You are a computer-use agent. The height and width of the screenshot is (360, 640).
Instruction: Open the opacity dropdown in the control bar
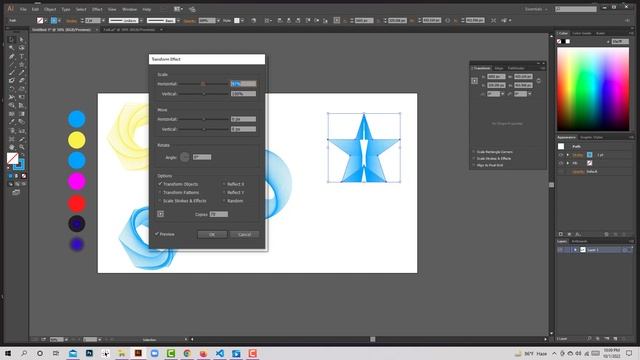[218, 20]
